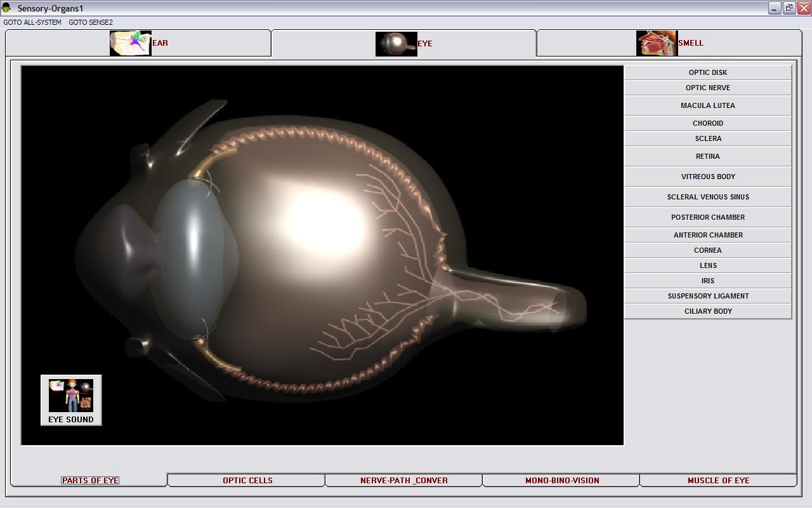Highlight the OPTIC NERVE structure
Image resolution: width=812 pixels, height=508 pixels.
tap(708, 88)
